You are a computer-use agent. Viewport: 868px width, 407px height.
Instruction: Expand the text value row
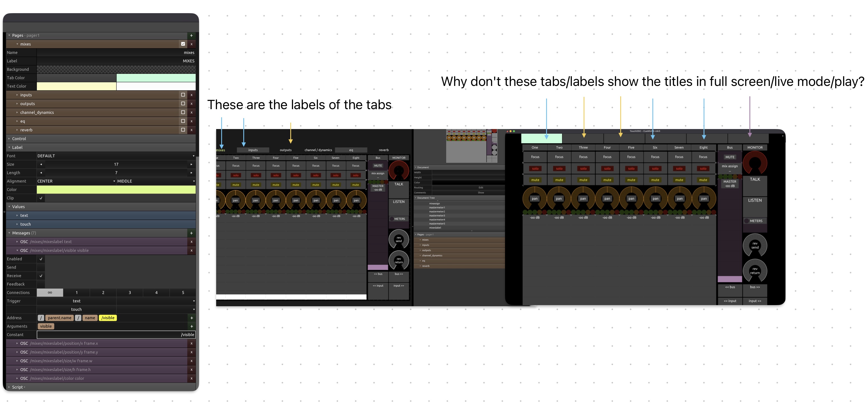[17, 216]
